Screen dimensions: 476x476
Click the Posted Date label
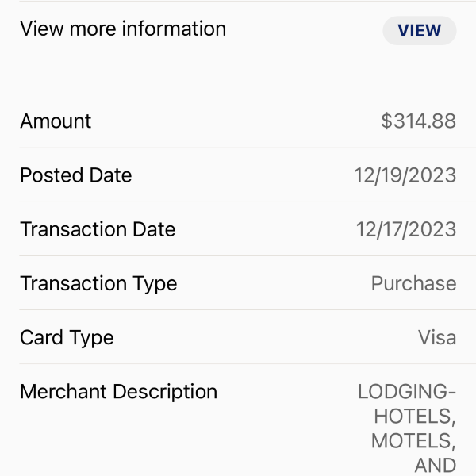click(76, 175)
